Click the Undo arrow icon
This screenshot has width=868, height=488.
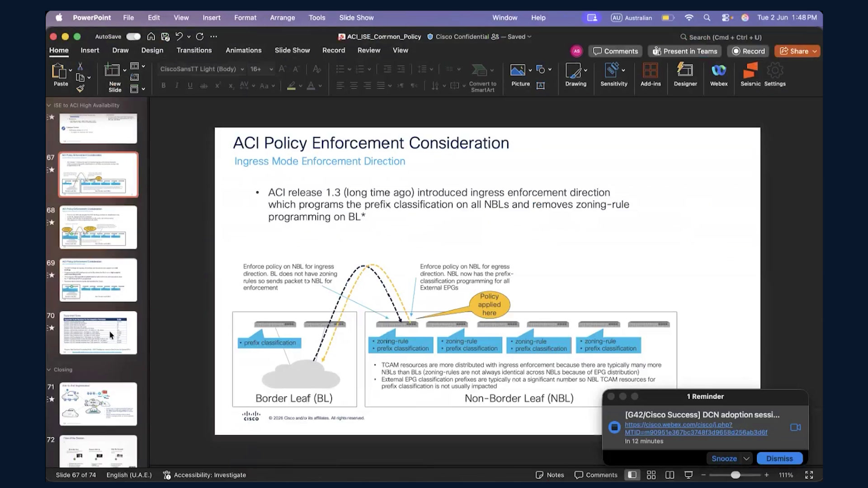tap(179, 37)
